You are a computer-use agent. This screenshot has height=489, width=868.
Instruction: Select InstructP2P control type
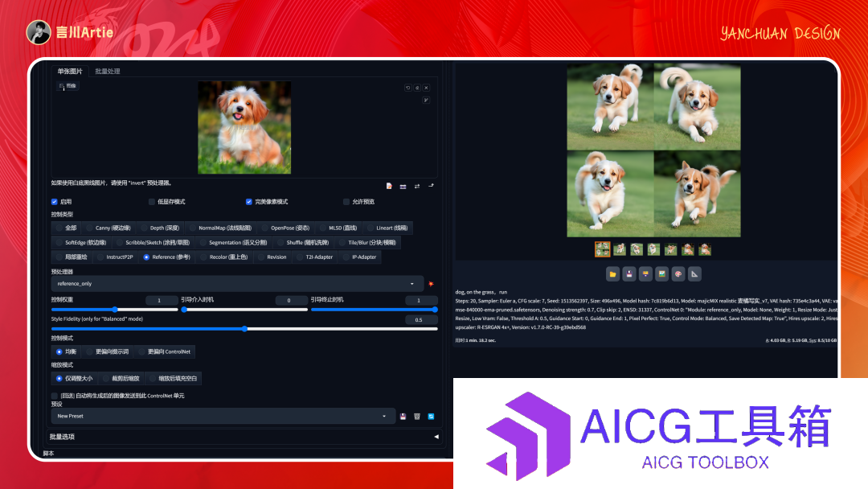click(x=115, y=257)
